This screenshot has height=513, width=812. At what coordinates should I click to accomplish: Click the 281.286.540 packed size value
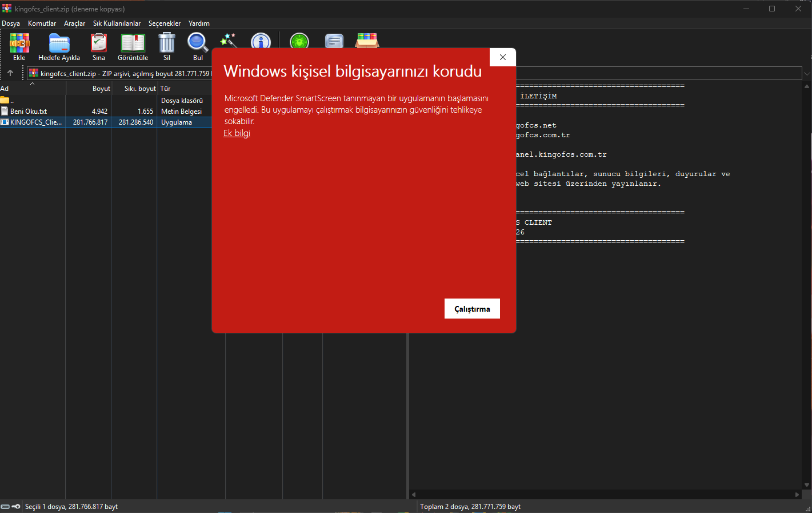click(136, 122)
